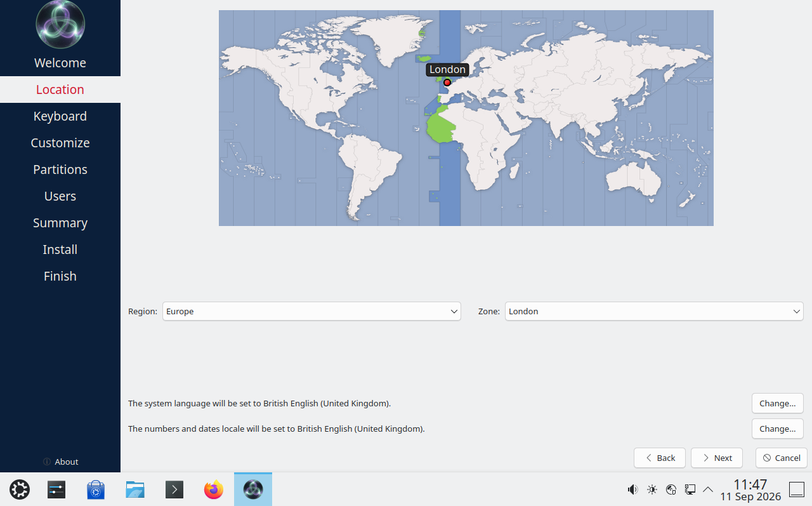The image size is (812, 506).
Task: Click the Show Desktop button
Action: pos(797,489)
